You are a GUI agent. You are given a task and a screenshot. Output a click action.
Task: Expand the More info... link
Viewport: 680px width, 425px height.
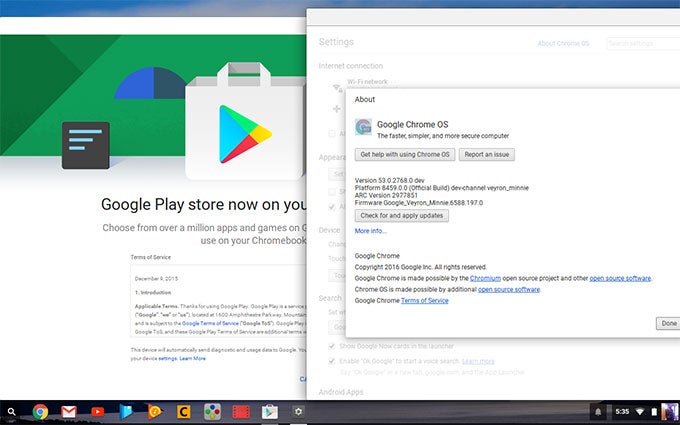(370, 230)
